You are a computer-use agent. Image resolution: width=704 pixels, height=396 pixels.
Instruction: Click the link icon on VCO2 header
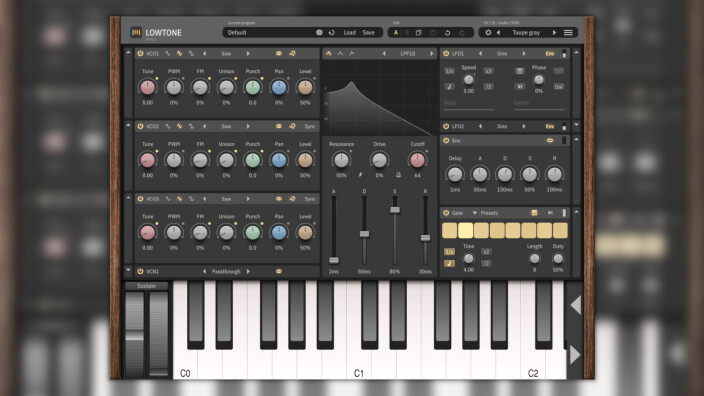pyautogui.click(x=279, y=127)
